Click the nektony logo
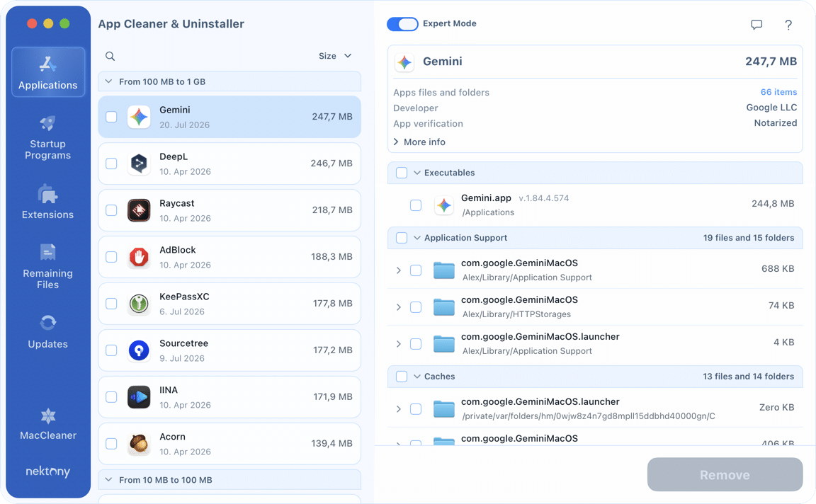This screenshot has height=504, width=816. 48,471
